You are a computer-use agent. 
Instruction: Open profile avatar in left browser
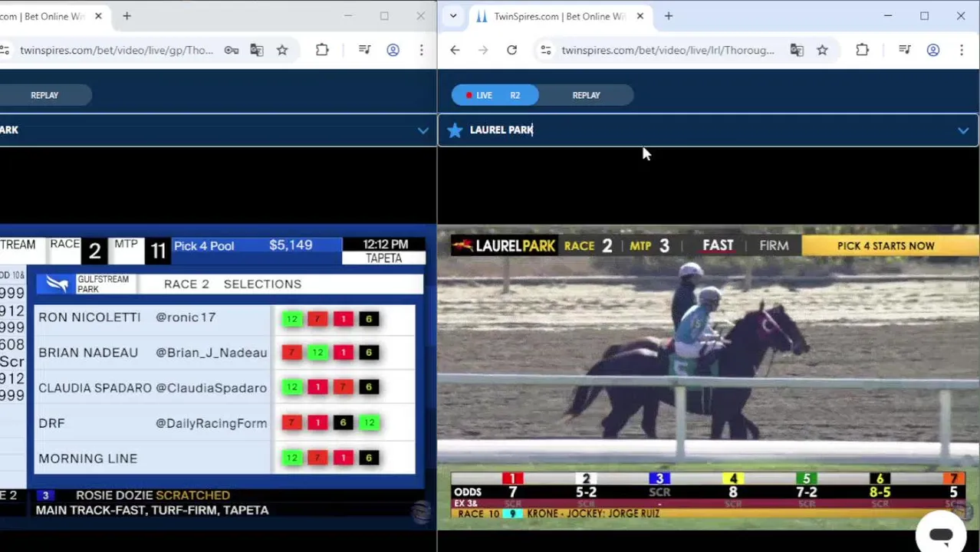(393, 50)
